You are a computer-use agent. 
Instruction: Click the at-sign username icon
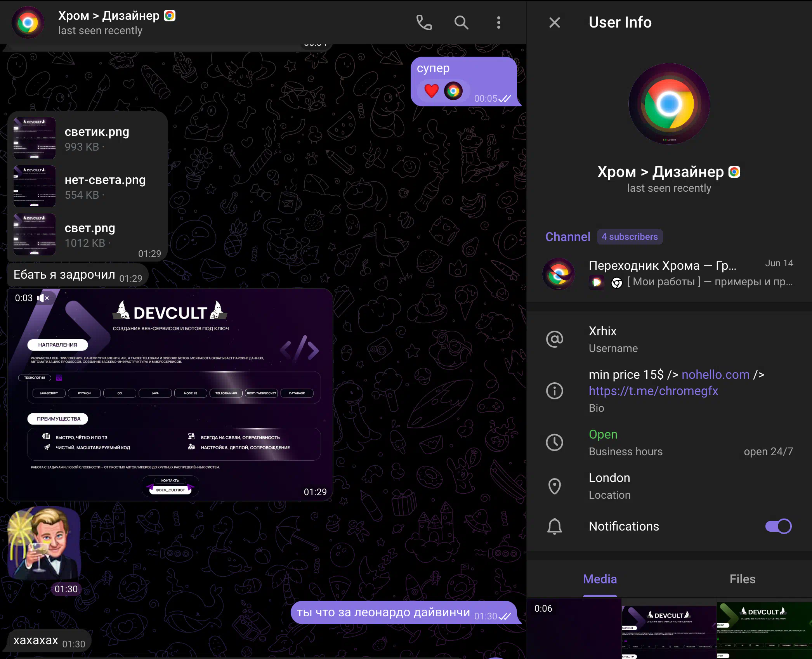pos(555,339)
